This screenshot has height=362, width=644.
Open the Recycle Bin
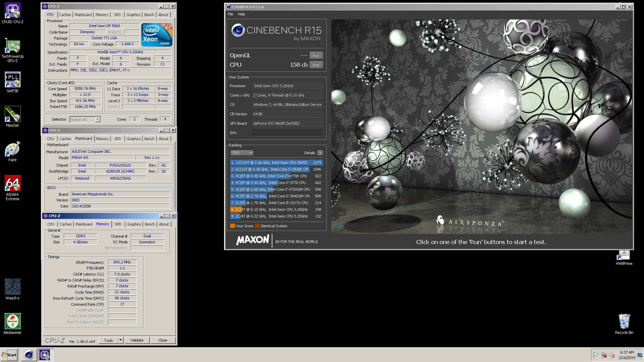[624, 324]
